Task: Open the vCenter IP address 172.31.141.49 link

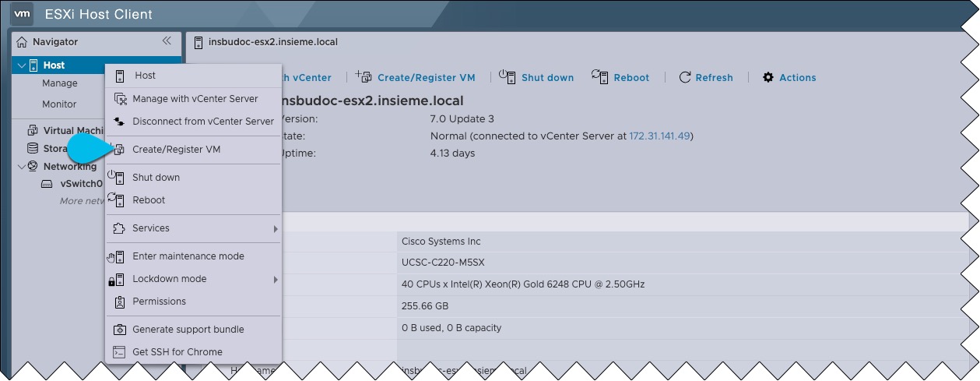Action: [x=659, y=136]
